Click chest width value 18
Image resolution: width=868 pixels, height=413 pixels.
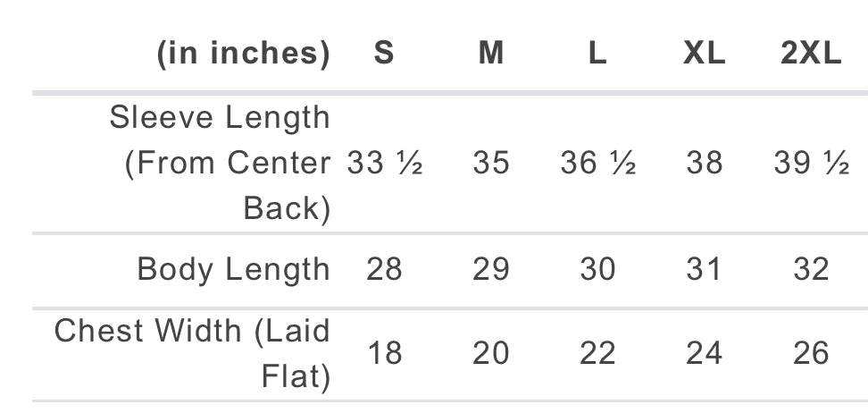tap(384, 354)
